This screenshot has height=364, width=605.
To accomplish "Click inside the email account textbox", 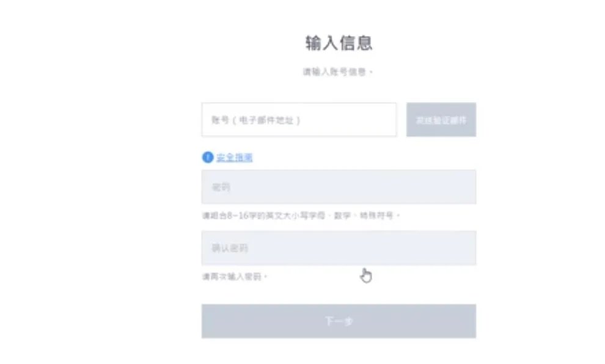I will 299,120.
